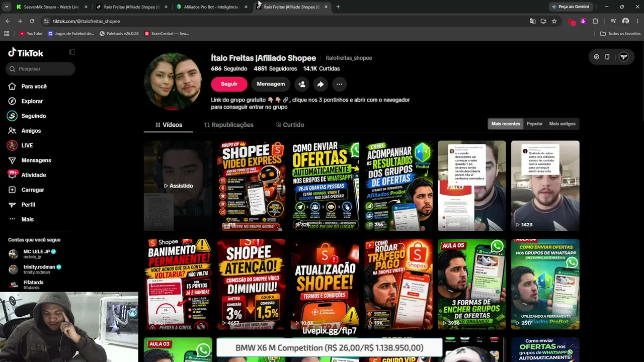This screenshot has height=362, width=644.
Task: Collapse the TikTok sidebar panel icon
Action: tap(72, 52)
